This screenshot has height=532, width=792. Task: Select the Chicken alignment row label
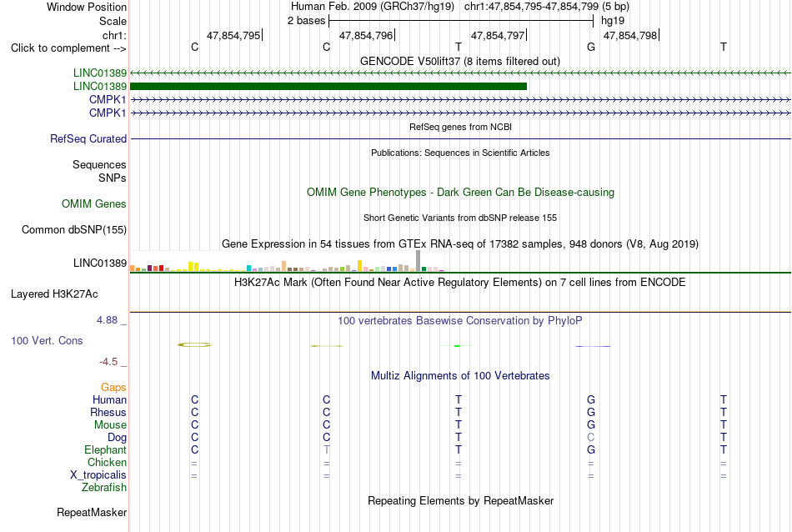click(x=107, y=462)
